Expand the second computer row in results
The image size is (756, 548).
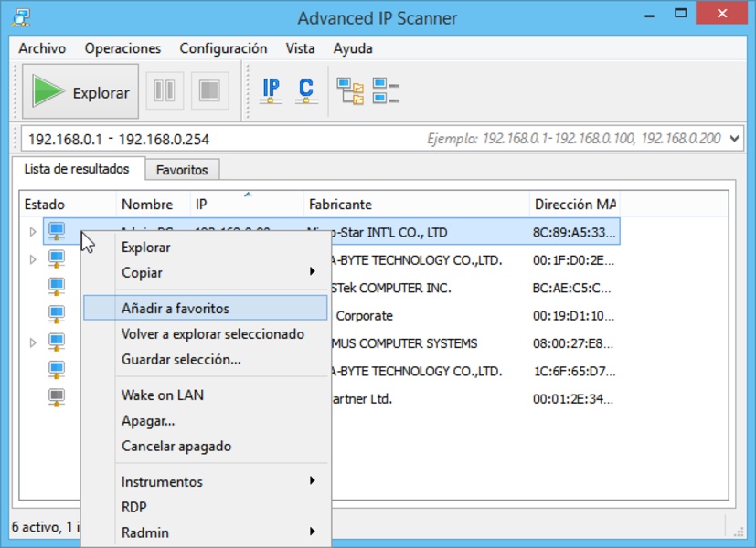tap(33, 260)
